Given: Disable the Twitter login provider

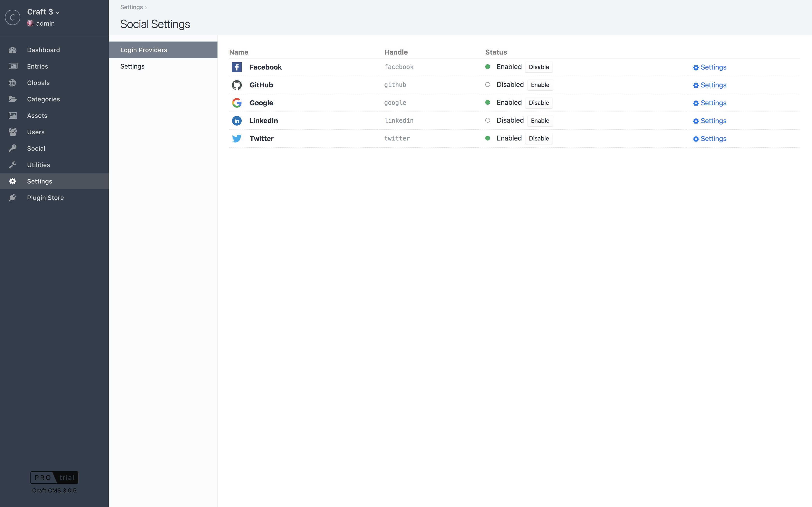Looking at the screenshot, I should (538, 138).
